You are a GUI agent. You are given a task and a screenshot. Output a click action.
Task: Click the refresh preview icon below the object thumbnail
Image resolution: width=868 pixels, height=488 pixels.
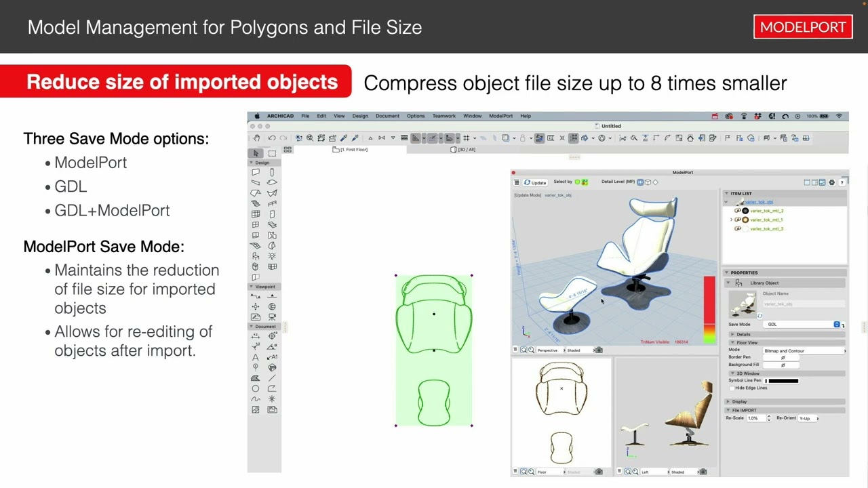pos(759,316)
